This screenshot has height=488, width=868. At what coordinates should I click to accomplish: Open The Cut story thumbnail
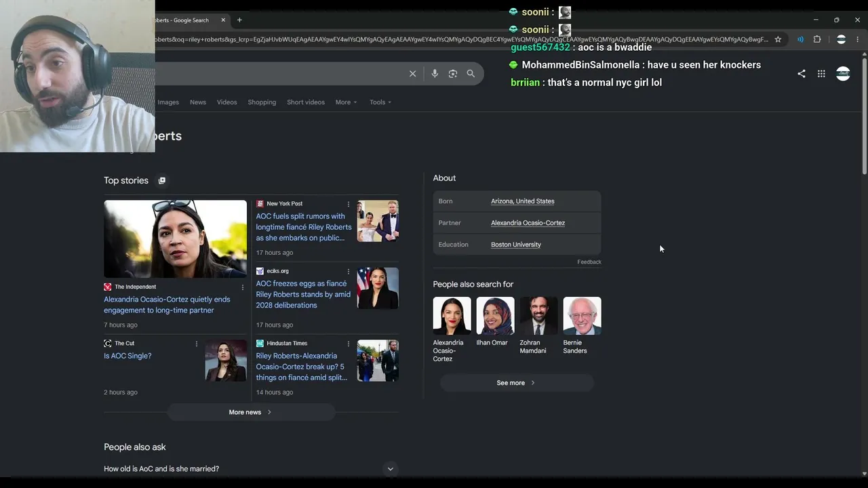(x=226, y=361)
